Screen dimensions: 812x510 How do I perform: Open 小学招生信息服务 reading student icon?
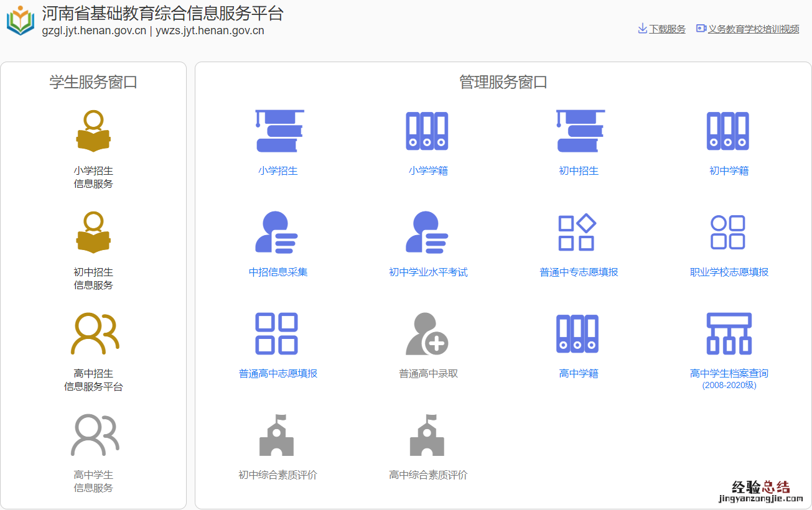tap(93, 131)
